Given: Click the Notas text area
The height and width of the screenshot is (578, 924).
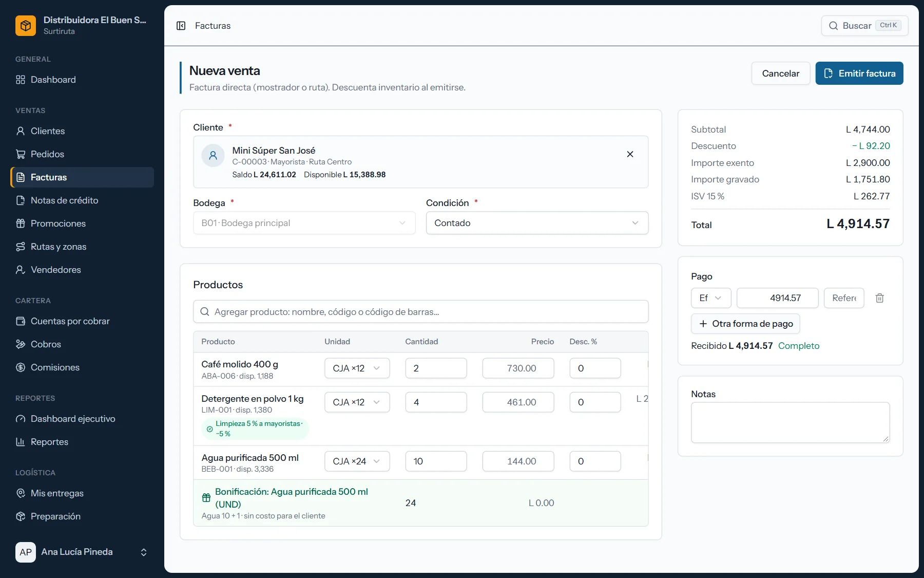Looking at the screenshot, I should point(791,422).
